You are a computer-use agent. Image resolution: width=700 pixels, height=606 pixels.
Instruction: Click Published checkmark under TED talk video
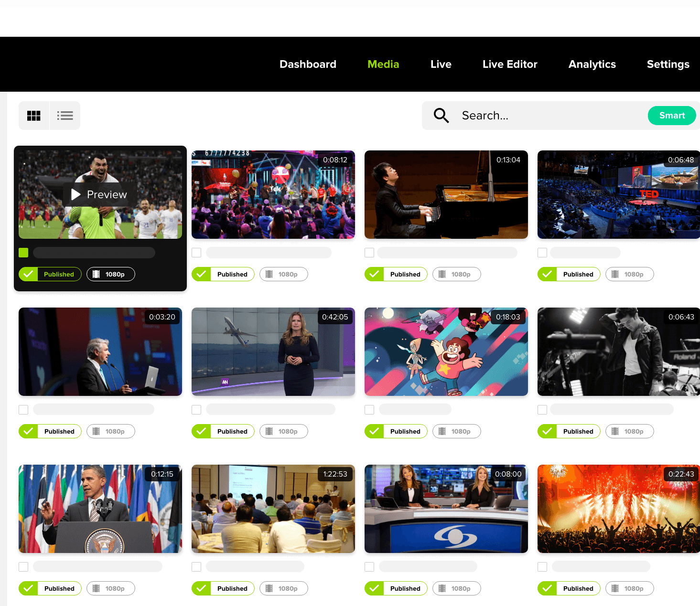(547, 274)
